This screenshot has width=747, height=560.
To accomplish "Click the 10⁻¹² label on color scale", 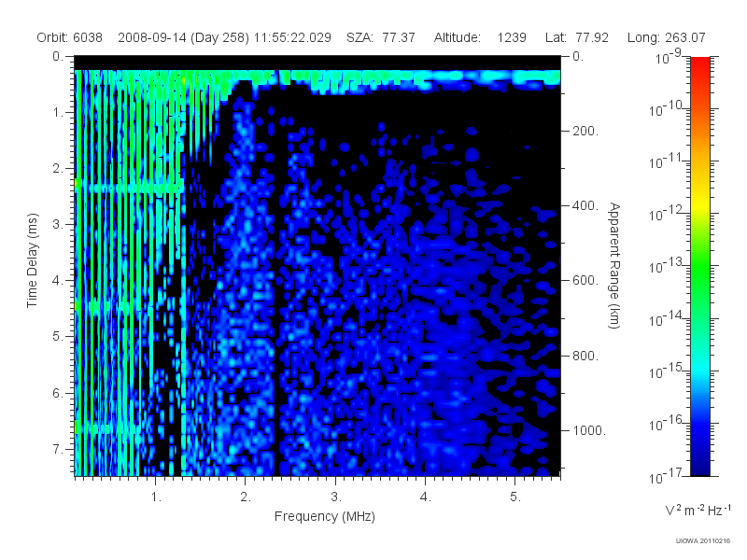I will pyautogui.click(x=667, y=214).
